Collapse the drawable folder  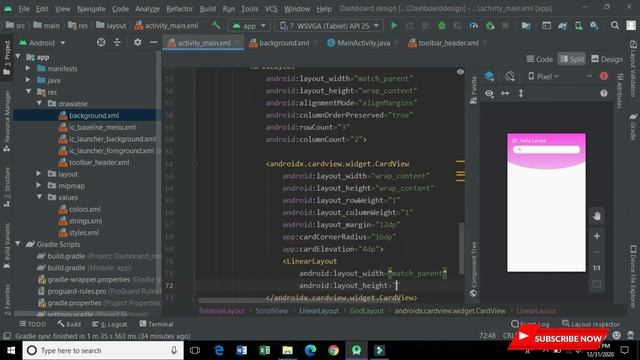click(x=39, y=103)
